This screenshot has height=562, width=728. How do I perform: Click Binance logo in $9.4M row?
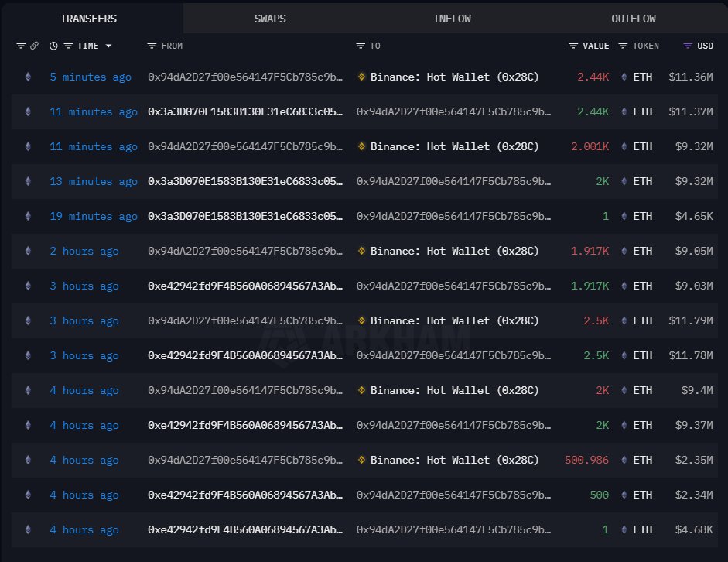tap(361, 390)
